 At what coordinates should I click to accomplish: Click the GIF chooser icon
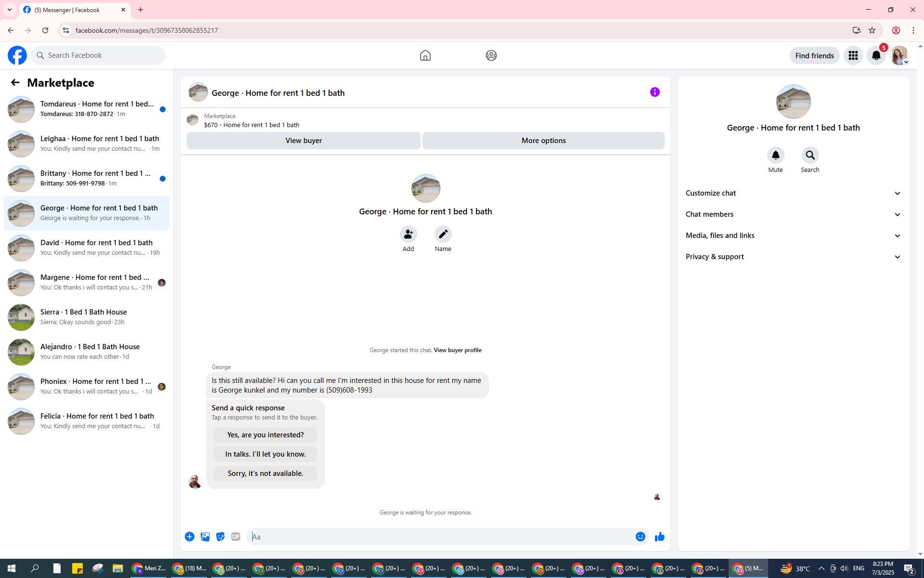point(235,537)
